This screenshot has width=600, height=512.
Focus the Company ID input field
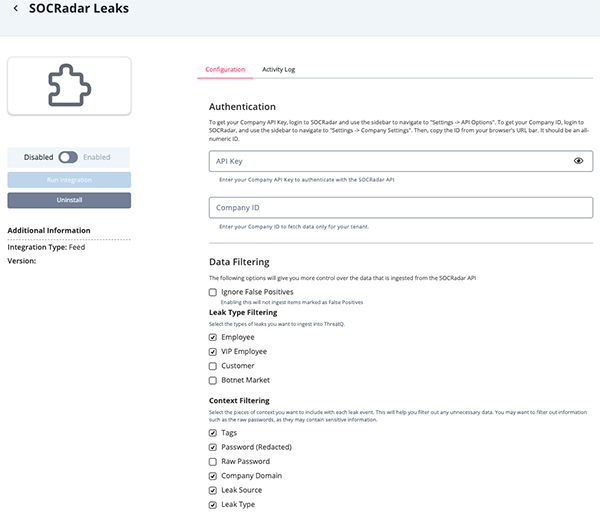[x=400, y=208]
